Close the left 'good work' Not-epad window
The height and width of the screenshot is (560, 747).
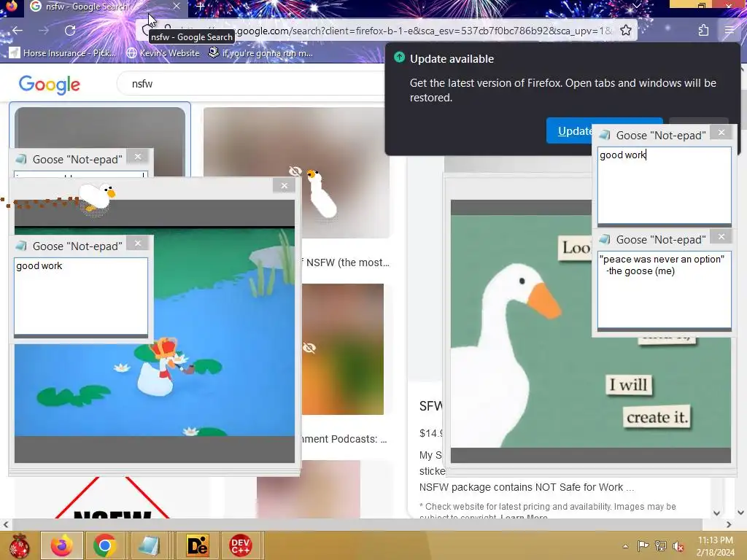(x=138, y=244)
